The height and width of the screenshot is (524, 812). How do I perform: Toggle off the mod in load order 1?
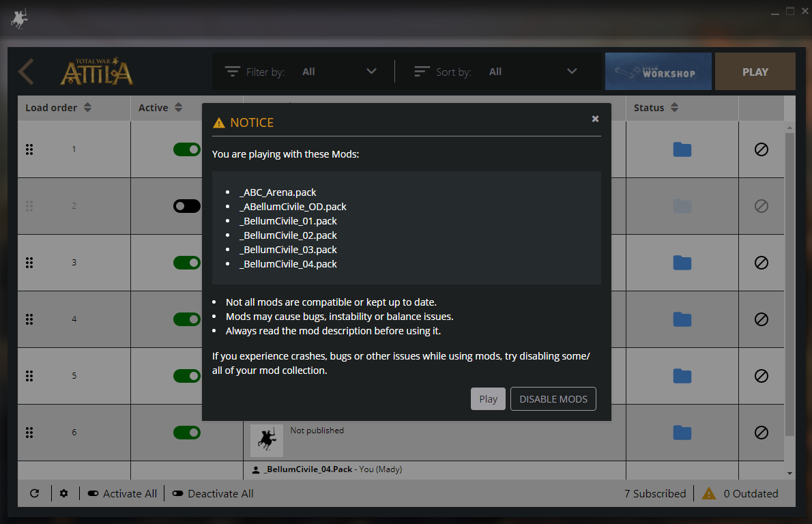point(187,149)
